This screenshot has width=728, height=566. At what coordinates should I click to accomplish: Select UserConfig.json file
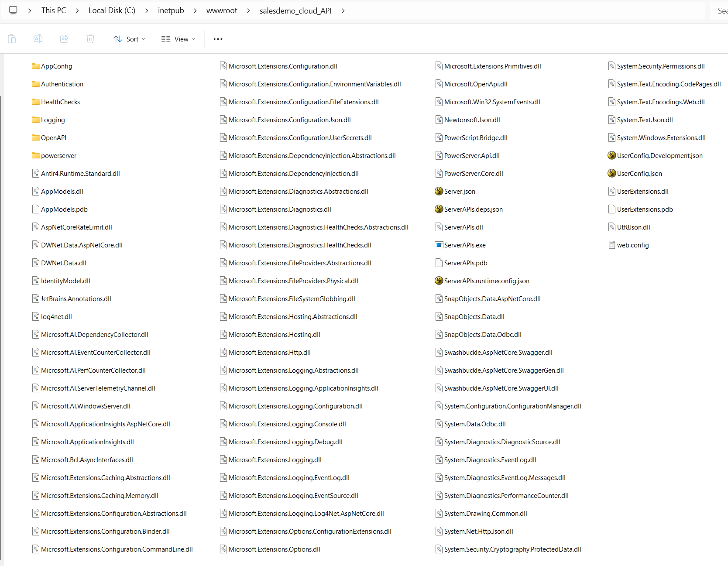coord(639,174)
